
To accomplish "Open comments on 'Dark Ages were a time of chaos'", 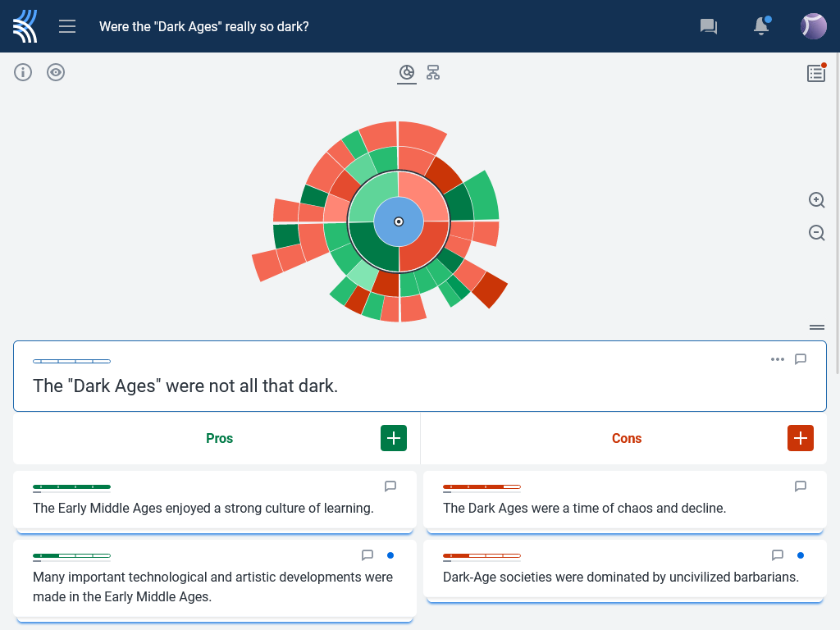I will click(x=801, y=486).
